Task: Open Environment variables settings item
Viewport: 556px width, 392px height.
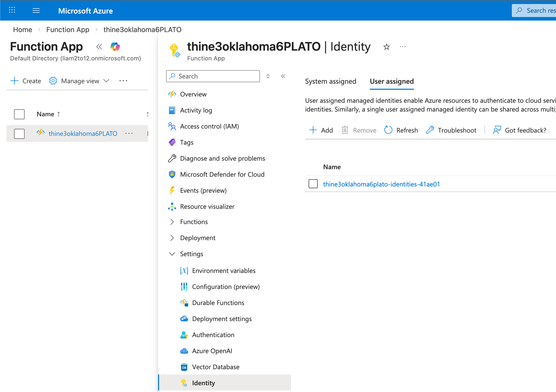Action: [x=224, y=271]
